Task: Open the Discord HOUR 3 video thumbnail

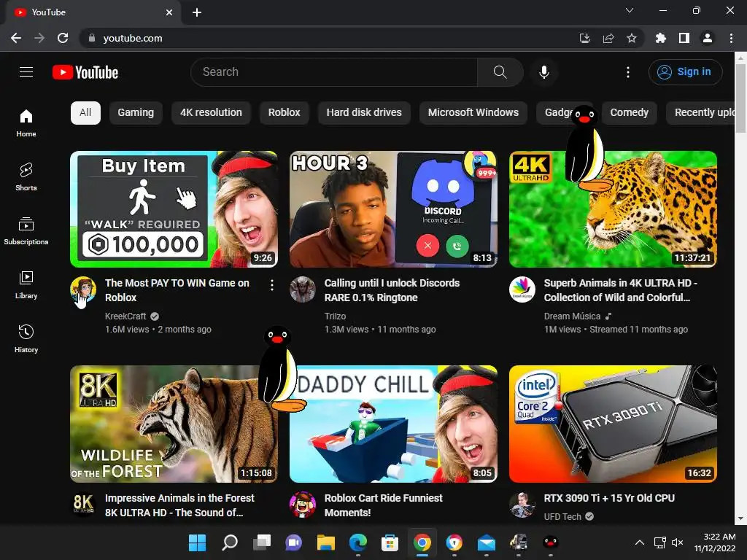Action: (393, 209)
